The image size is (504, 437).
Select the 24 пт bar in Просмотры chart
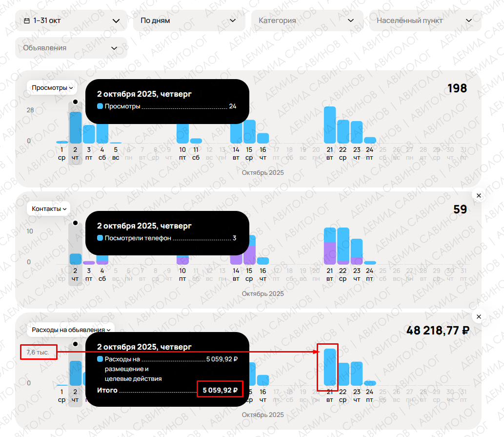click(370, 140)
